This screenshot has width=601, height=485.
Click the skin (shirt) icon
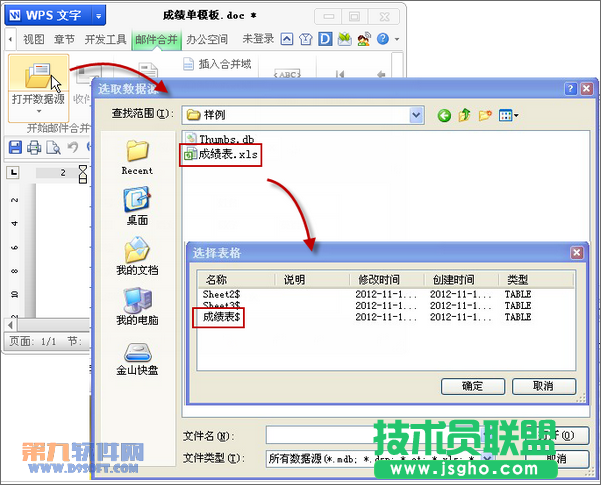[x=305, y=39]
